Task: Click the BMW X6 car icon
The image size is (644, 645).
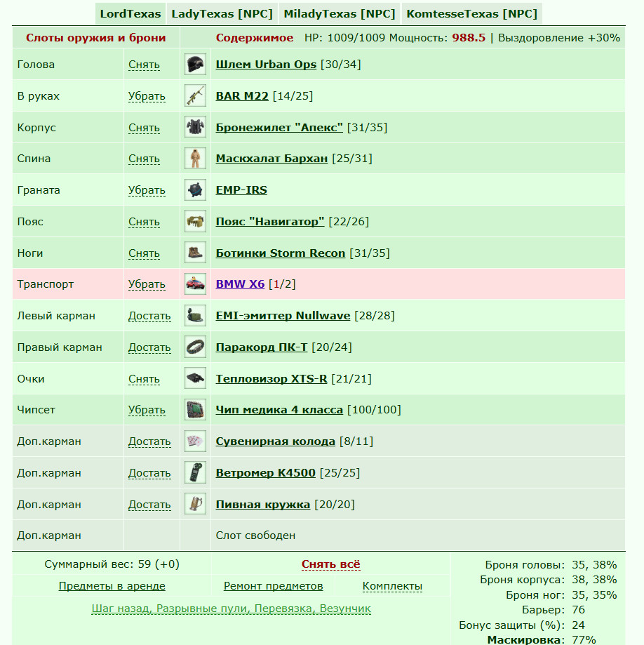Action: pyautogui.click(x=195, y=284)
